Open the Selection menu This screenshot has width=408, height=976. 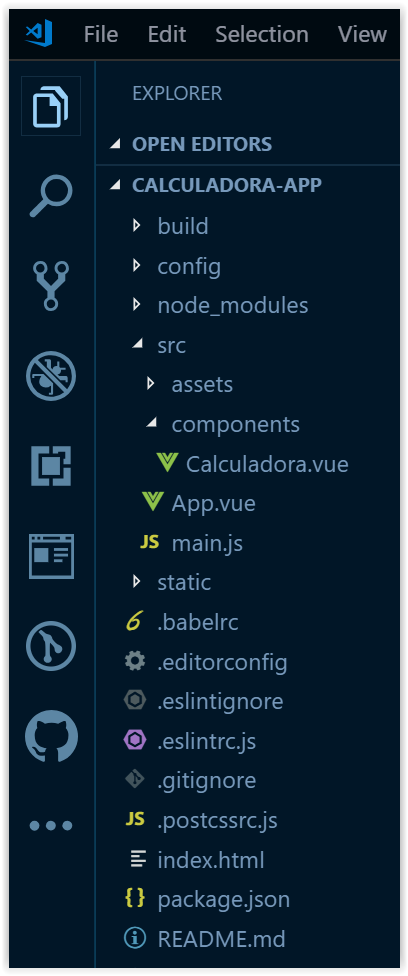point(262,34)
